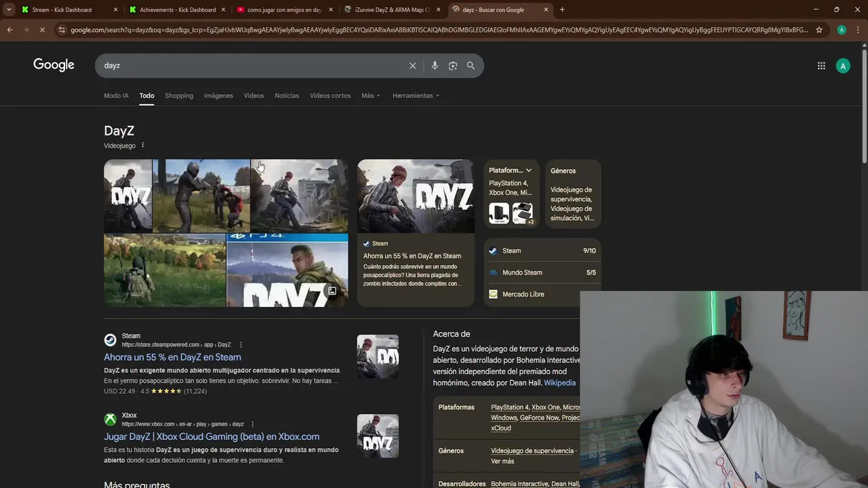Open the Google apps grid
868x488 pixels.
[x=821, y=66]
